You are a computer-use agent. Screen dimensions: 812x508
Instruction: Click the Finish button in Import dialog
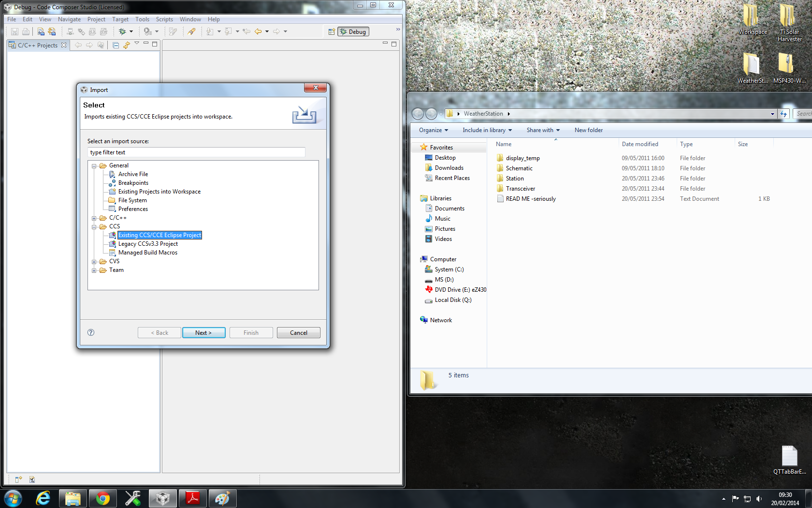tap(251, 333)
